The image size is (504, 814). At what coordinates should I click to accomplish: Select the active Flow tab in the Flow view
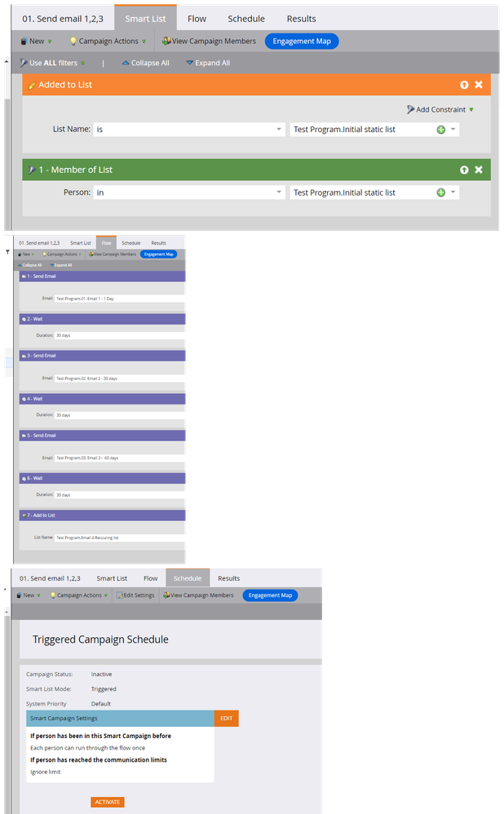click(x=106, y=243)
